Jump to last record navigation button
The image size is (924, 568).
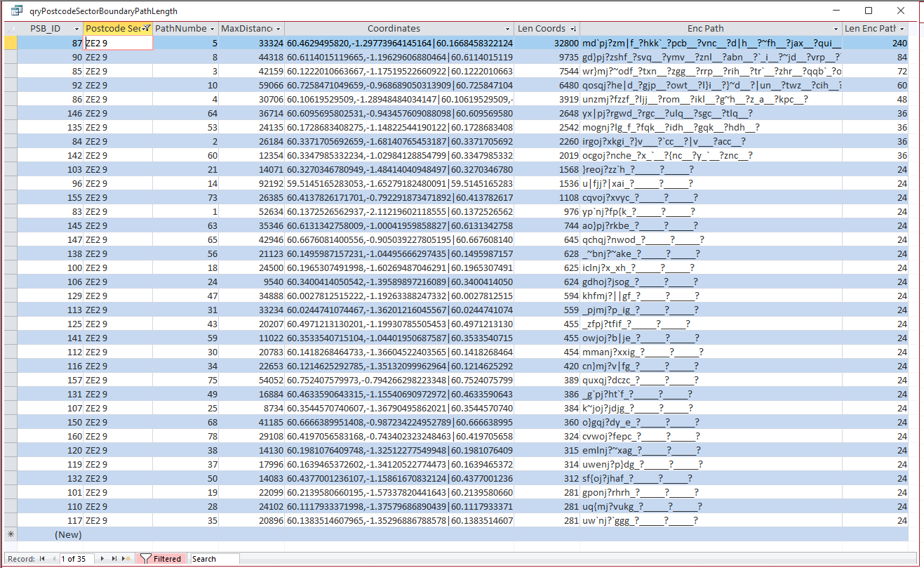click(115, 559)
